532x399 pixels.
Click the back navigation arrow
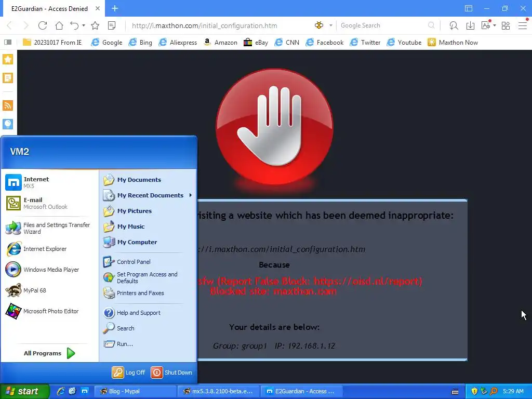pos(9,25)
